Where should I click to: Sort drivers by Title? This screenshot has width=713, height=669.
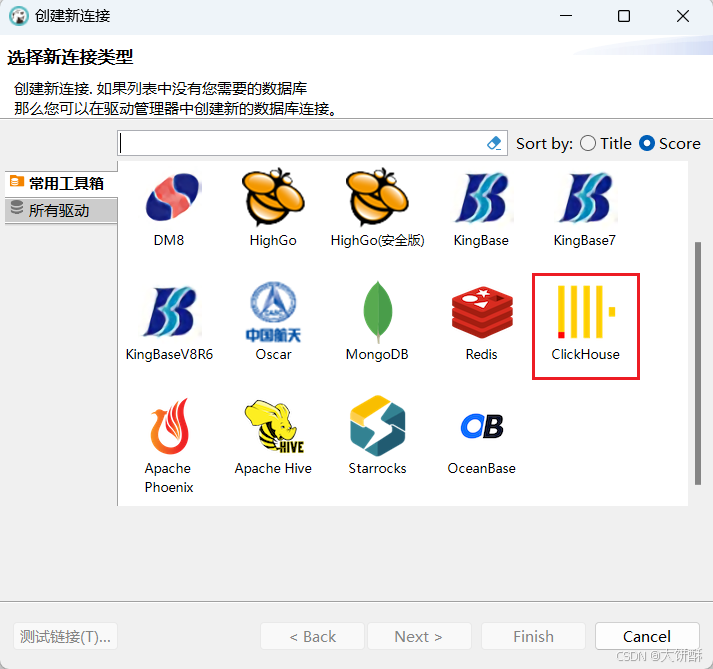coord(606,143)
